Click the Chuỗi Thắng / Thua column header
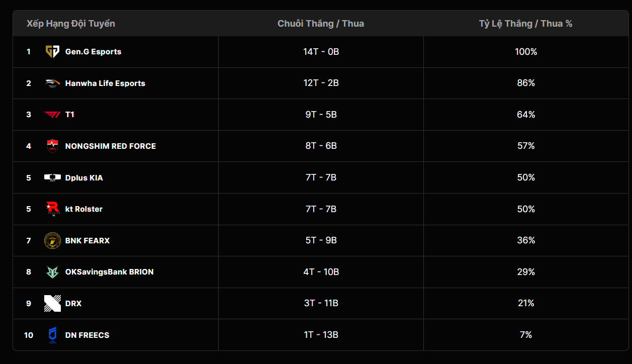The height and width of the screenshot is (364, 632). pyautogui.click(x=321, y=24)
